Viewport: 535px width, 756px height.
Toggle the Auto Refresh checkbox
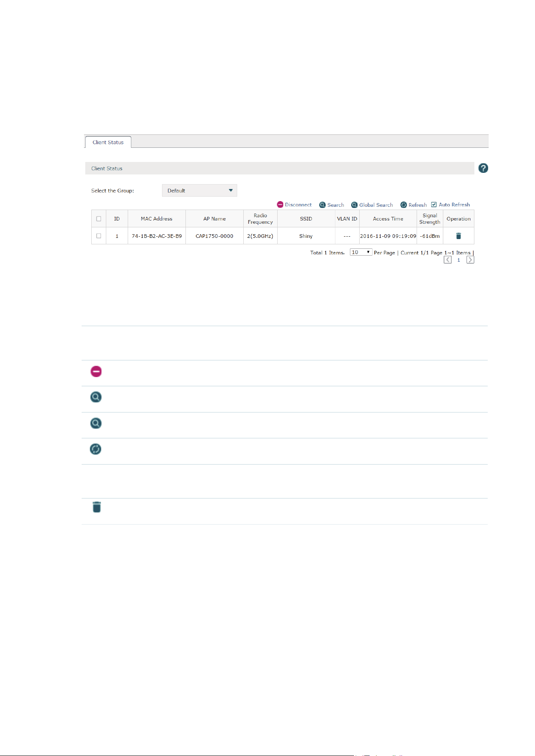click(434, 205)
